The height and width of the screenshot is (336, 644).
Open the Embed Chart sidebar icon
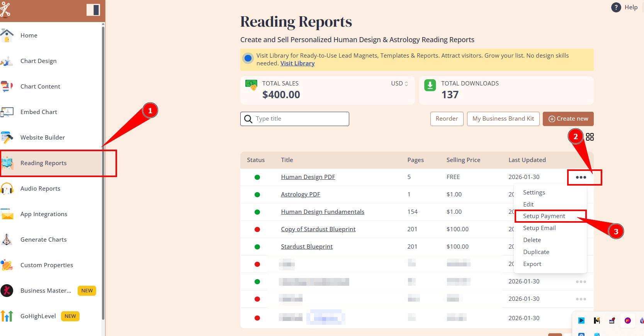[7, 112]
